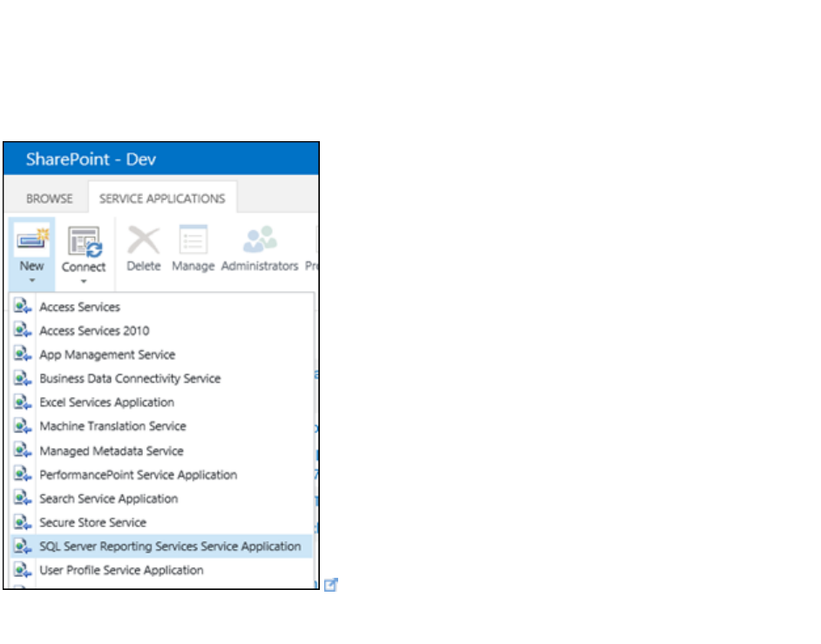Click icon beside Business Data Connectivity Service
The width and height of the screenshot is (821, 644).
tap(23, 378)
